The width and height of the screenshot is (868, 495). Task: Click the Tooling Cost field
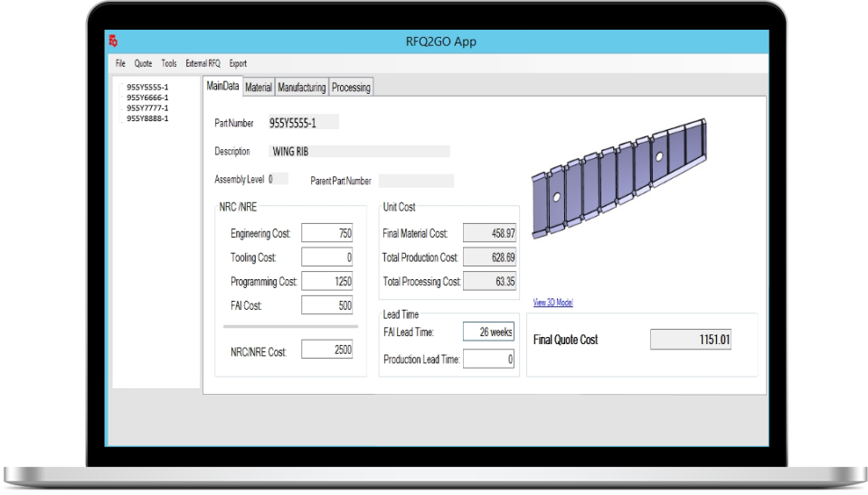327,257
